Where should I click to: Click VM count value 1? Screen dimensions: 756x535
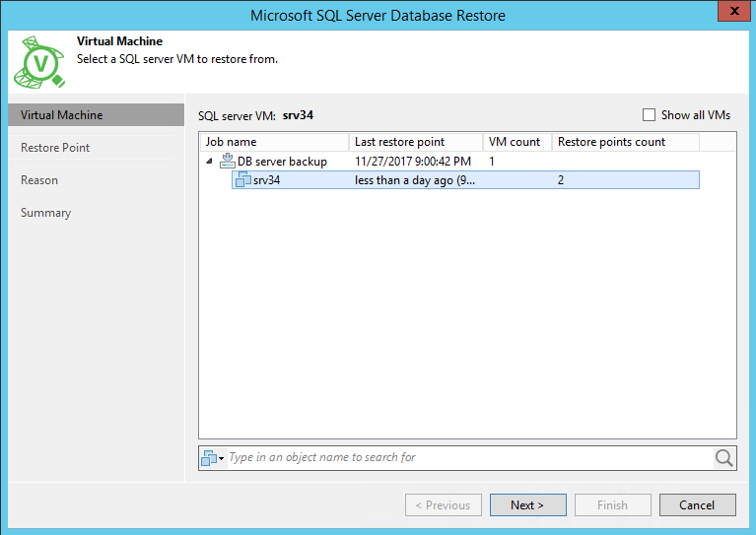pos(491,161)
